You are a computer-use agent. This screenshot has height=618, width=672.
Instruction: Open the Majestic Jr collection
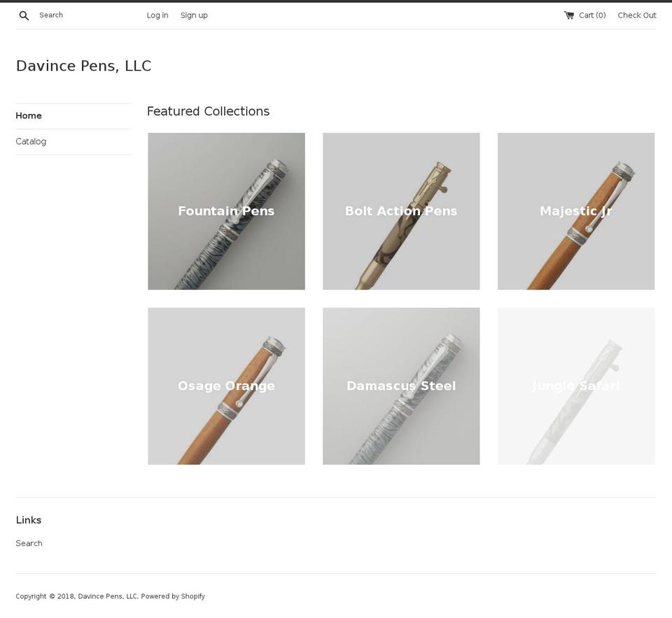tap(576, 211)
